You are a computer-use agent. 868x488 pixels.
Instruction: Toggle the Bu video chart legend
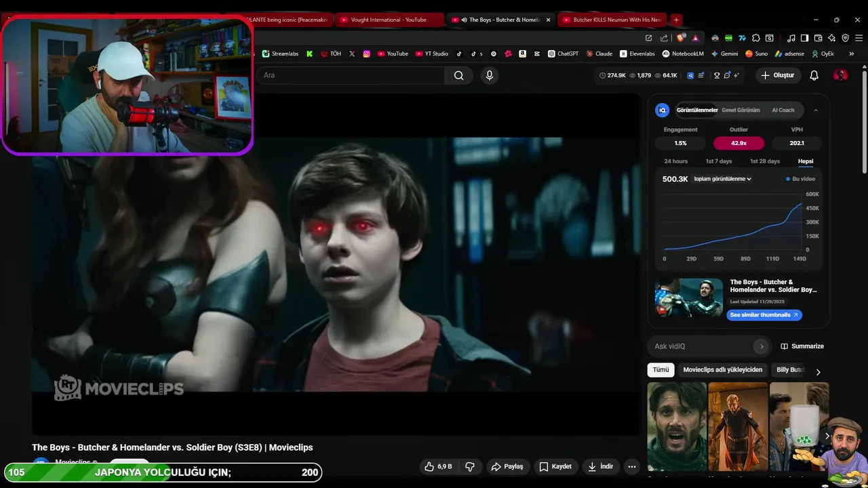coord(801,179)
